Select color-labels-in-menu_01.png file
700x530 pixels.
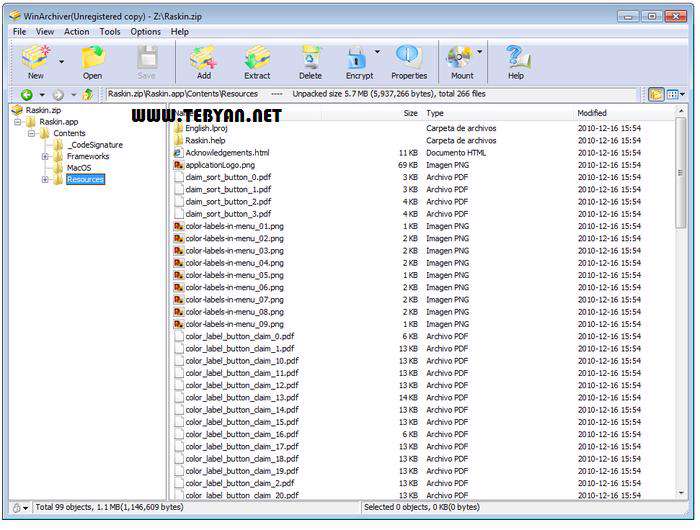pyautogui.click(x=424, y=226)
